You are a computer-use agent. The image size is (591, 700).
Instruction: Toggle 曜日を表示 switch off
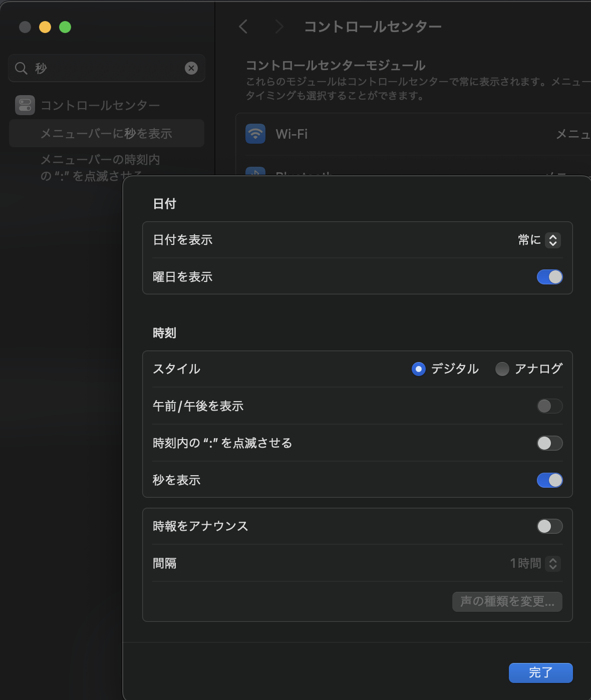(x=549, y=277)
